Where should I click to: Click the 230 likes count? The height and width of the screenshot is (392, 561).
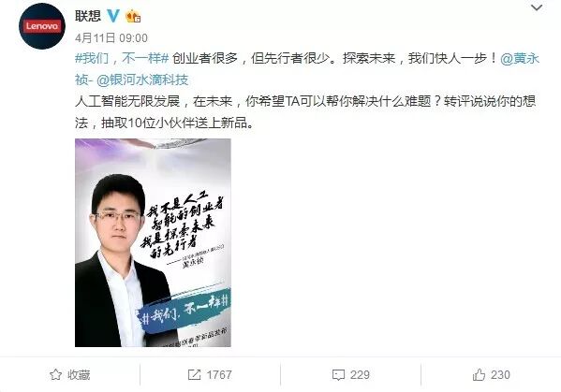point(500,375)
